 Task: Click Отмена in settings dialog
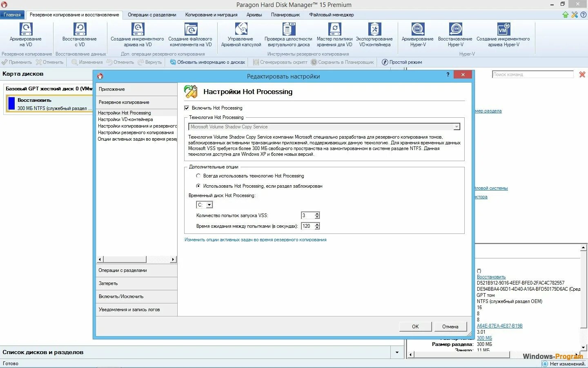450,326
